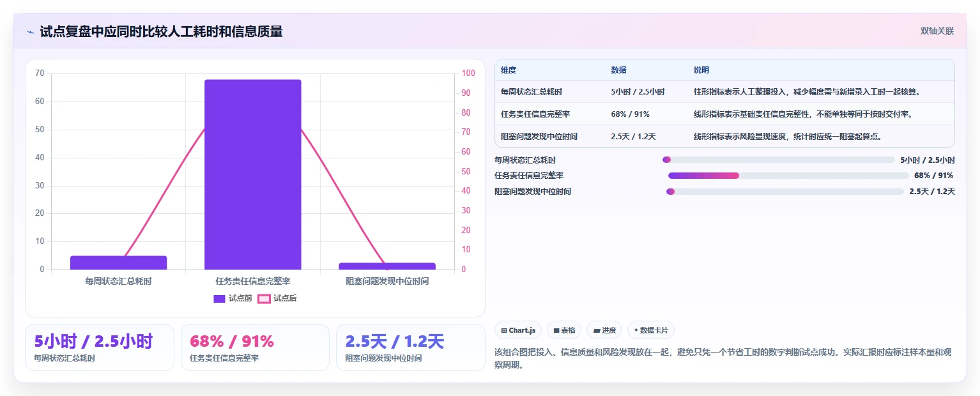Click table cell 5小时 / 2.5小时
The image size is (980, 396).
pyautogui.click(x=638, y=92)
